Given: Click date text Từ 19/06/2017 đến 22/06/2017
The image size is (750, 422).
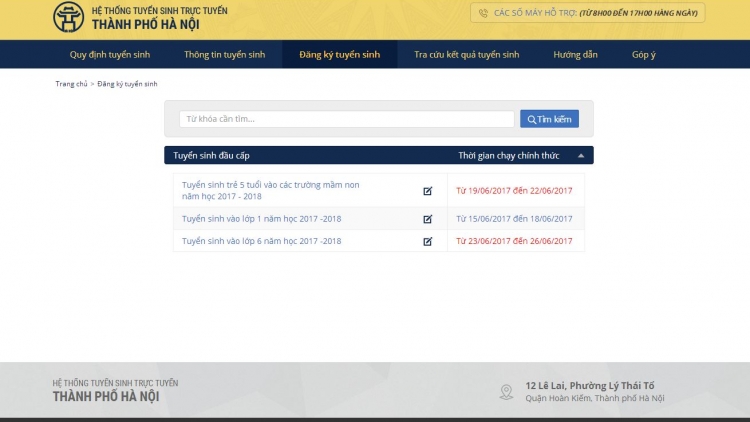Looking at the screenshot, I should pos(514,190).
